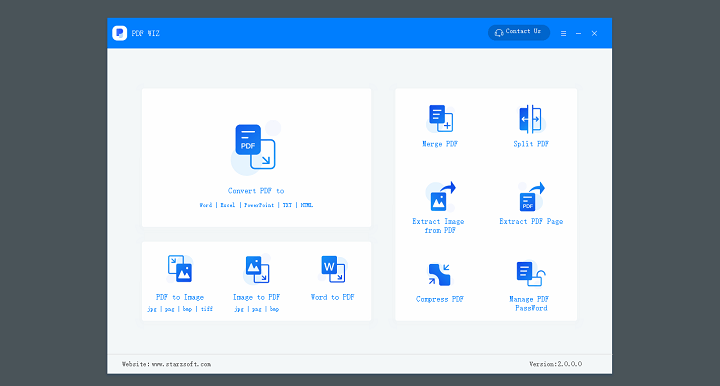Image resolution: width=720 pixels, height=386 pixels.
Task: Close the PDF WIZ window
Action: [594, 34]
